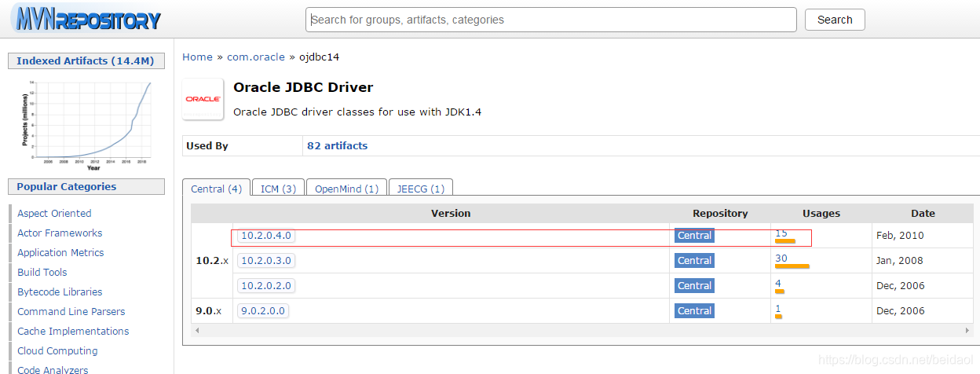
Task: Click the Oracle logo thumbnail
Action: [x=204, y=100]
